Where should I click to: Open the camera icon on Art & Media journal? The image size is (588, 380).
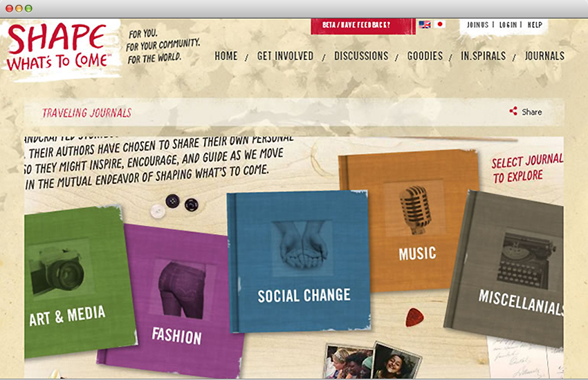tap(57, 267)
